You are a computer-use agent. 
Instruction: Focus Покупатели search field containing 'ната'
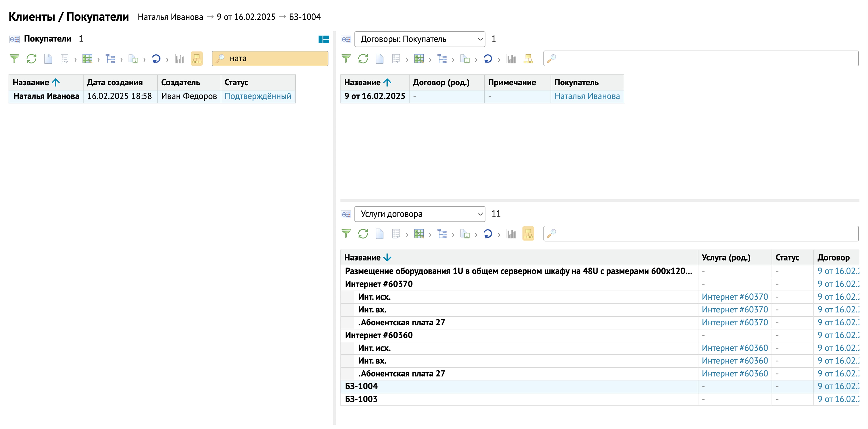point(270,59)
